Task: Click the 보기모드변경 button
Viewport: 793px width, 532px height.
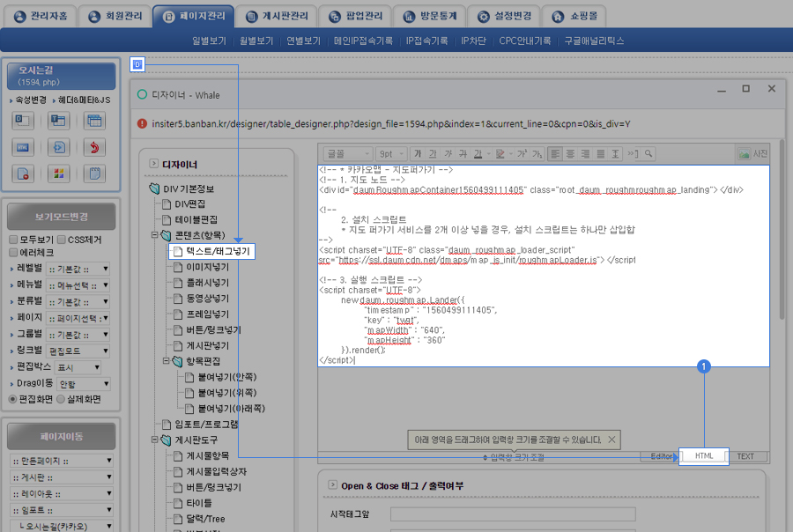Action: point(60,217)
